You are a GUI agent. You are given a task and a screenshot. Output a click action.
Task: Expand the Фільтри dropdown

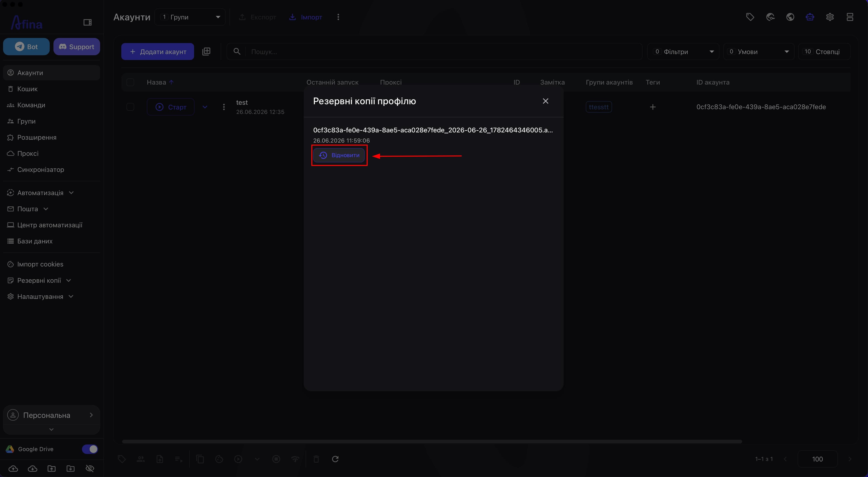click(683, 51)
